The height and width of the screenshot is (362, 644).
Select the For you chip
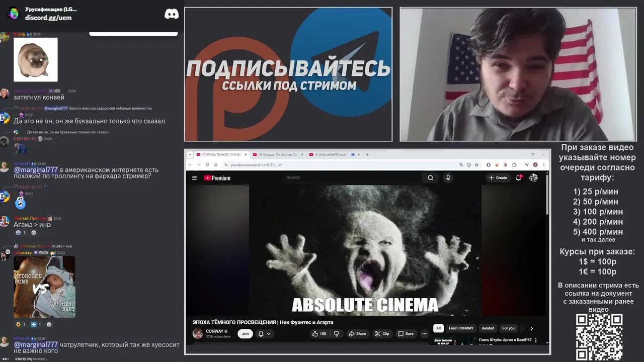click(x=508, y=328)
